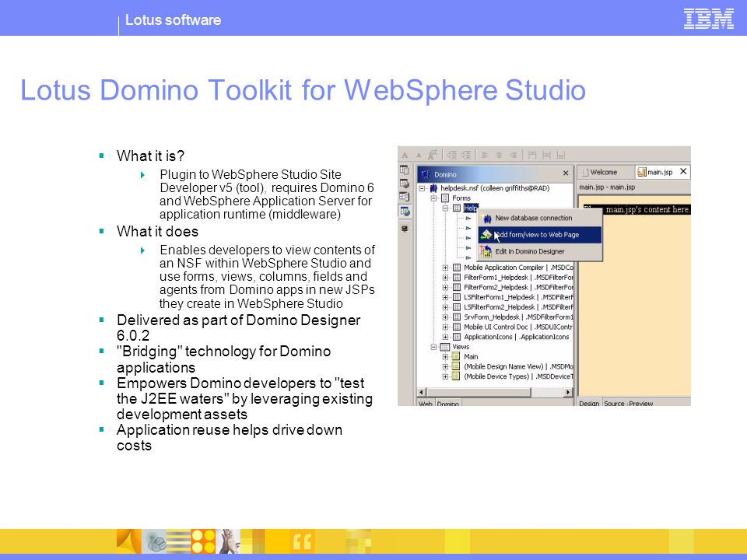Click the Welcome tab page icon

point(585,172)
